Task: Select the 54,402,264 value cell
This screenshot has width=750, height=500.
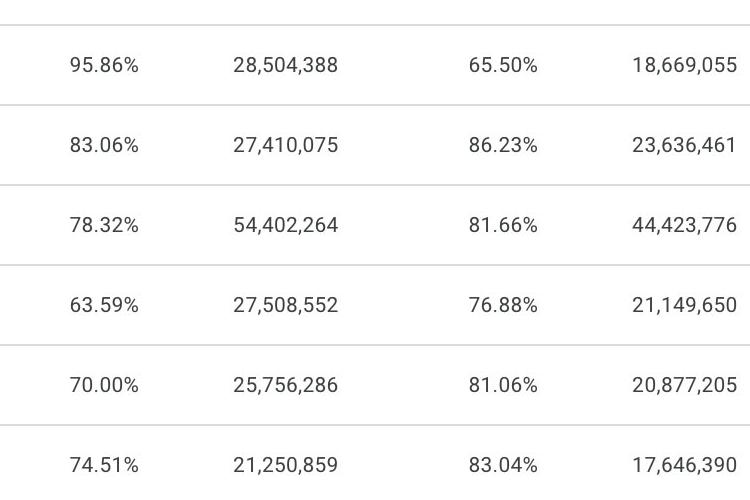Action: click(x=286, y=225)
